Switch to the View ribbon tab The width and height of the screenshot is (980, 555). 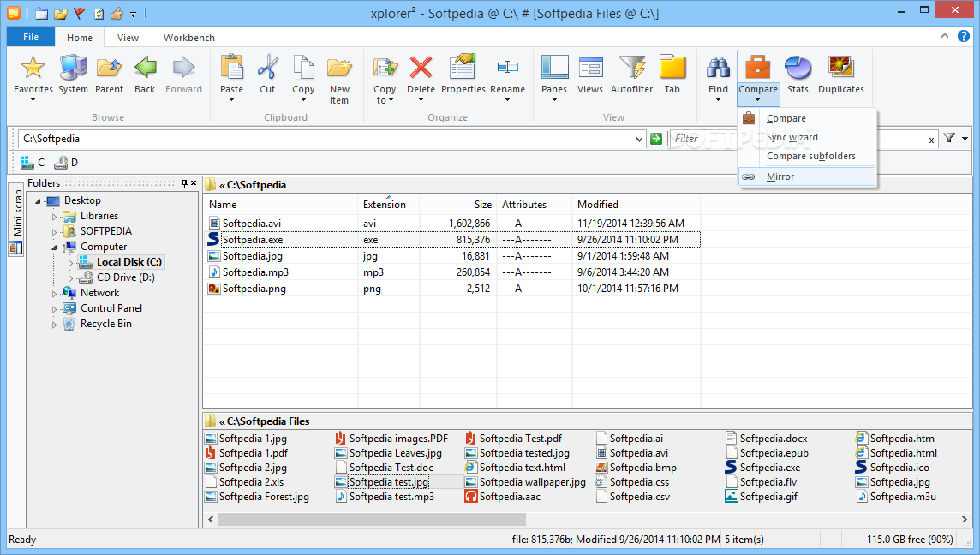pos(128,38)
